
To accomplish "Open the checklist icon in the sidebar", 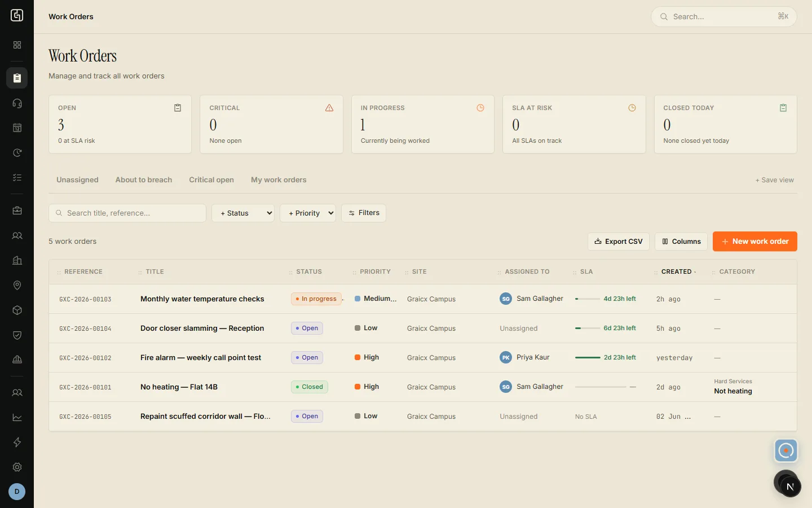I will click(17, 178).
